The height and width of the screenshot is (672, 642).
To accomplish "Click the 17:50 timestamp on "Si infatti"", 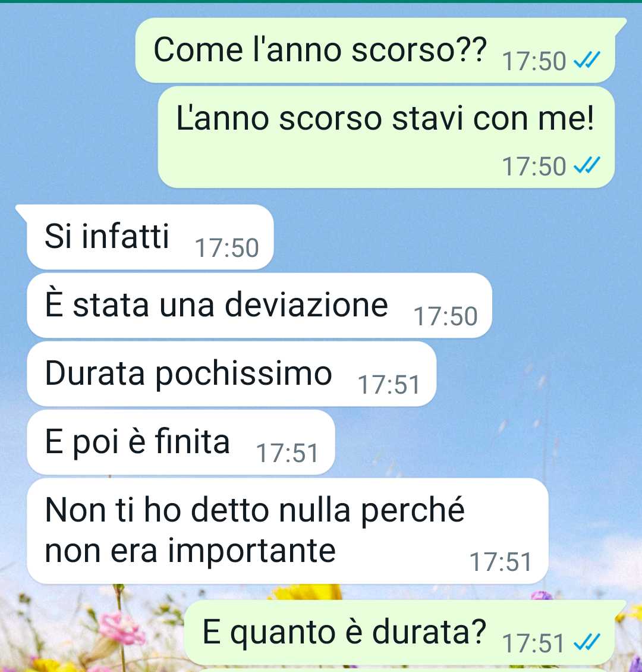I will pyautogui.click(x=226, y=248).
